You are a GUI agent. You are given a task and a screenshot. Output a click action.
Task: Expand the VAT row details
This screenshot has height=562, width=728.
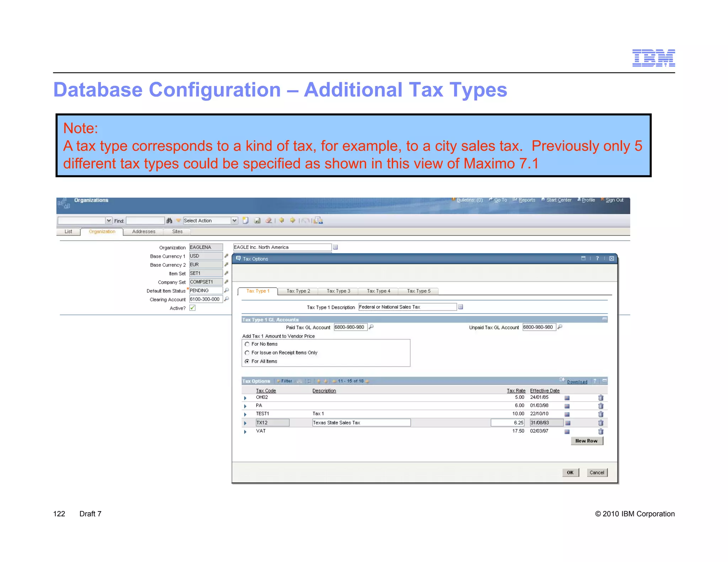245,432
